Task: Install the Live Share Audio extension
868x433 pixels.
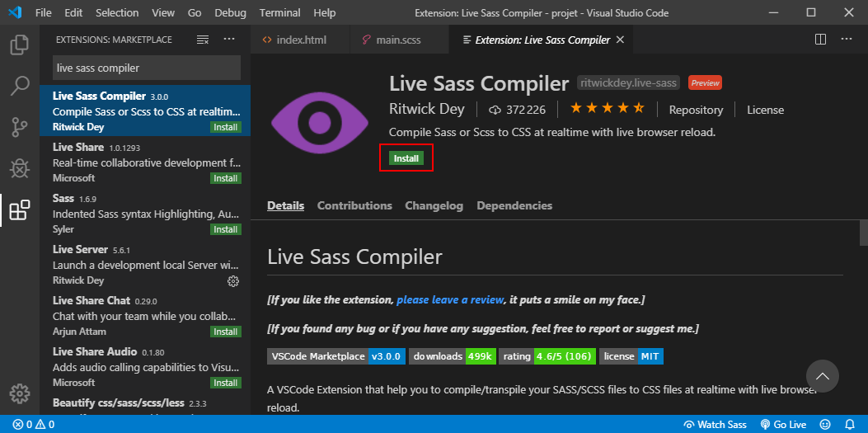Action: click(x=225, y=383)
